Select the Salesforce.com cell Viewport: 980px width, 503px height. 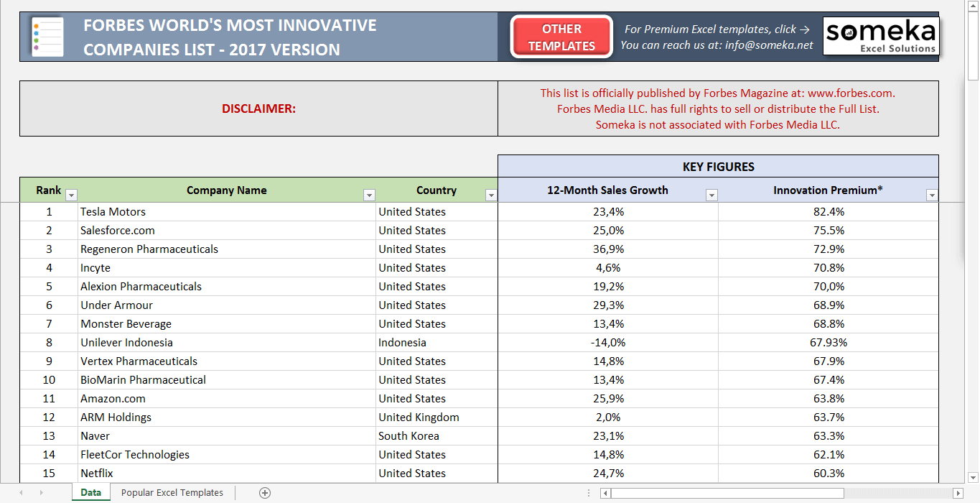[227, 231]
